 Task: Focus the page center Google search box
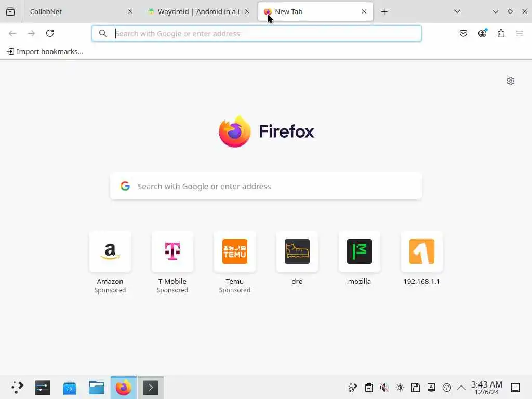pos(266,187)
